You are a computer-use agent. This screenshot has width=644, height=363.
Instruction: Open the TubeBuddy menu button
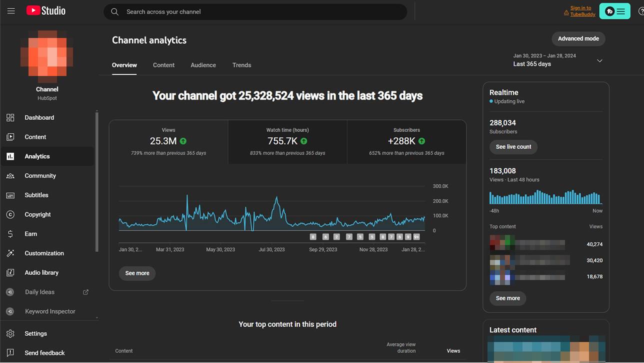(614, 11)
